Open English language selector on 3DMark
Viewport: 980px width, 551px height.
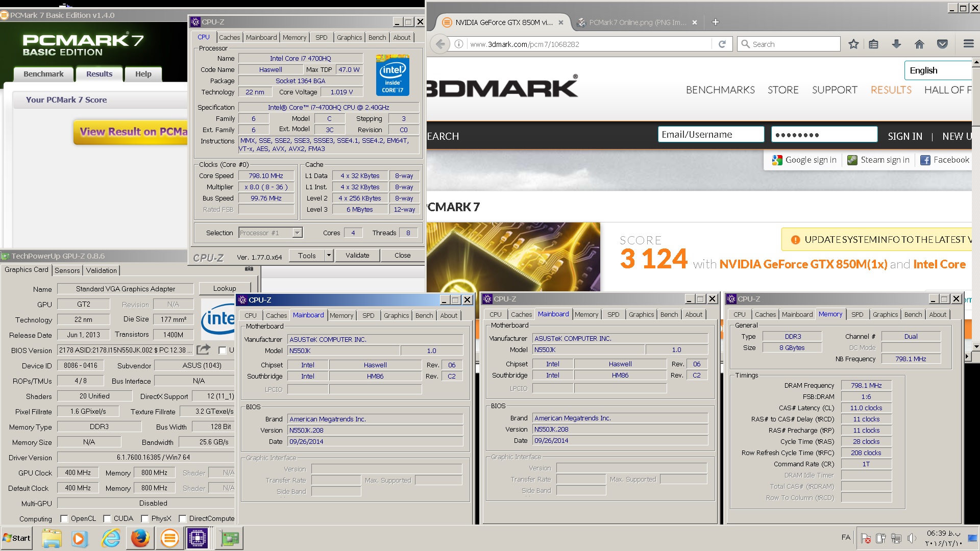938,70
